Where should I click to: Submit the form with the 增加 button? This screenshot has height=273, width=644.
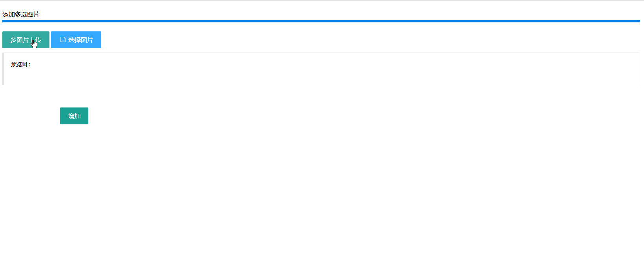(74, 116)
